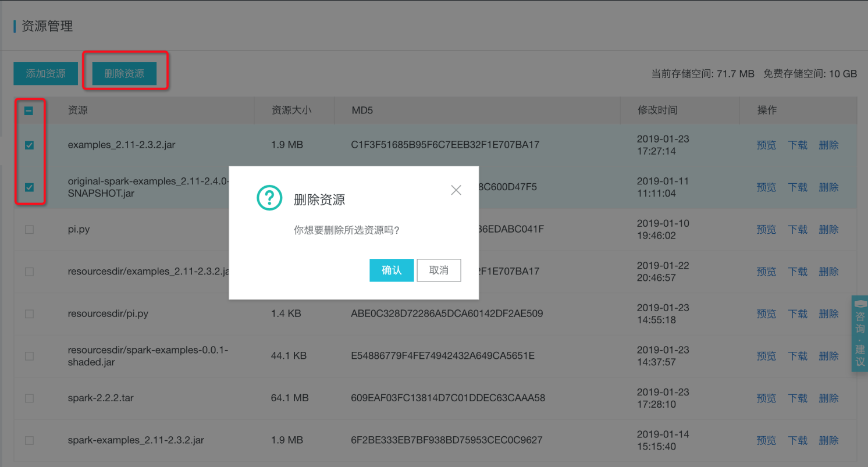
Task: Click the dialog message 你想要删除所选资源吗?
Action: click(347, 230)
